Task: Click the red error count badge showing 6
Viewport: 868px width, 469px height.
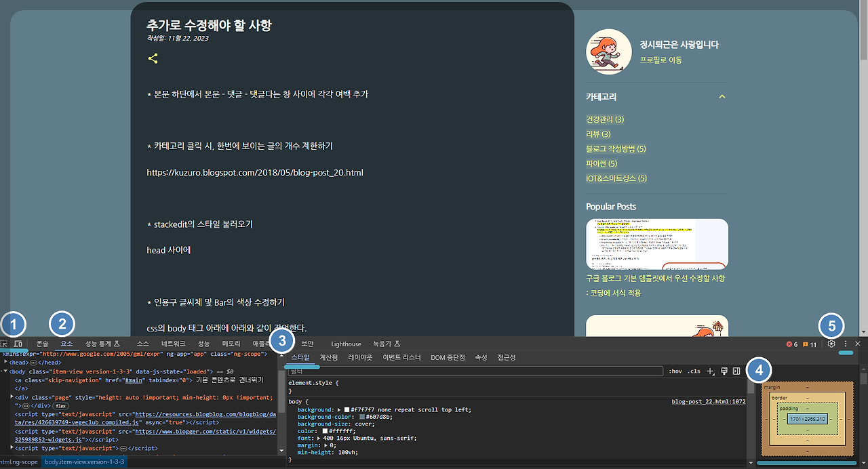Action: 792,344
